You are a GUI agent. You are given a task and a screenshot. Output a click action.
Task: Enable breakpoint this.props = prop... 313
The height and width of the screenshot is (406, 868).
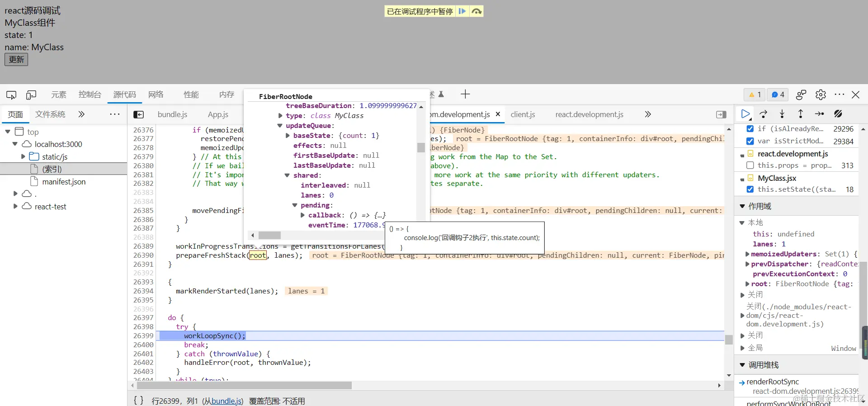[x=750, y=165]
